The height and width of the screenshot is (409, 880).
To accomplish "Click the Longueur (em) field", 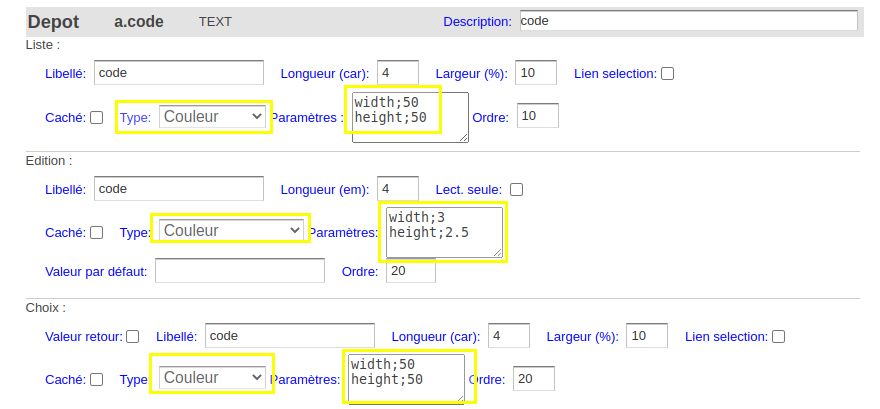I will point(398,189).
